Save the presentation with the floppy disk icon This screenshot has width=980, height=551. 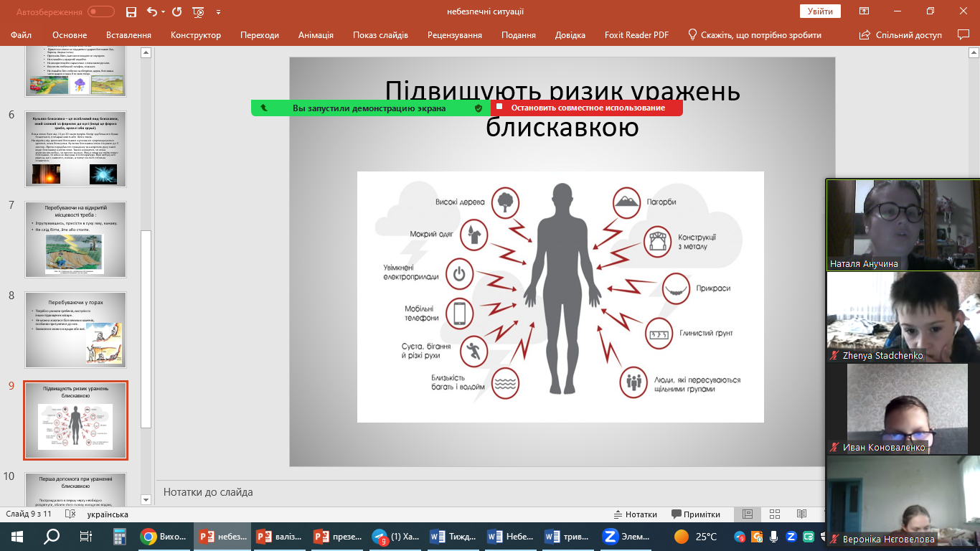point(131,11)
